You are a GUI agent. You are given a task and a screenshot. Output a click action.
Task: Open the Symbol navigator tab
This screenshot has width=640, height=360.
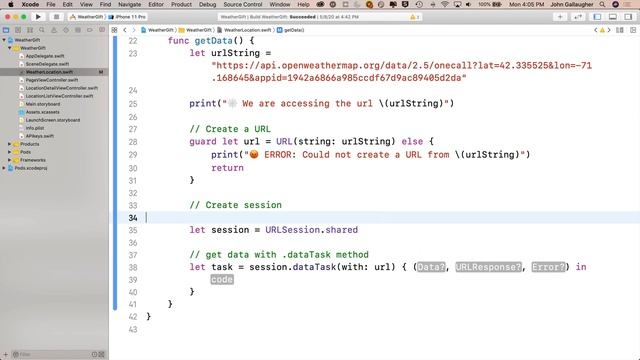pyautogui.click(x=30, y=30)
